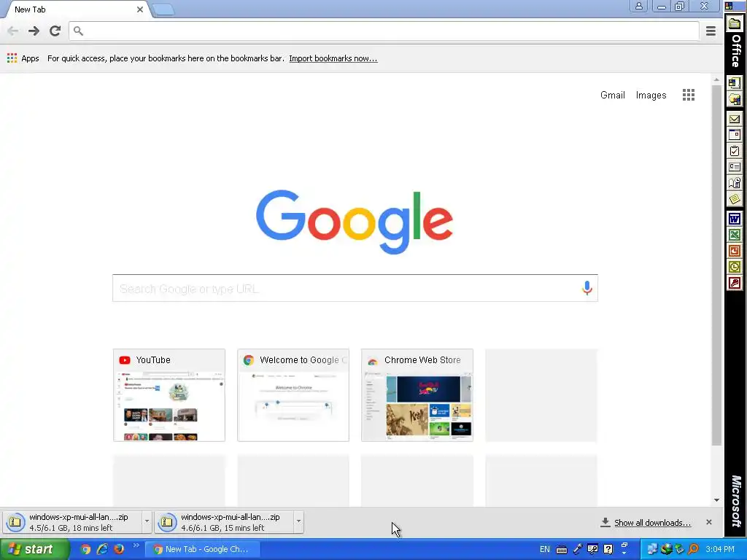Launch Chrome from the quick launch bar

[85, 549]
